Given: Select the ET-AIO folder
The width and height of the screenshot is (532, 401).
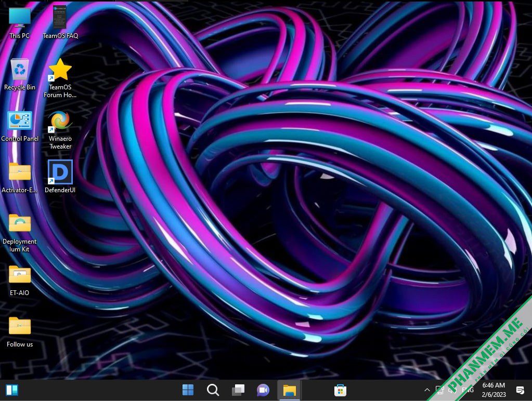Looking at the screenshot, I should tap(20, 280).
